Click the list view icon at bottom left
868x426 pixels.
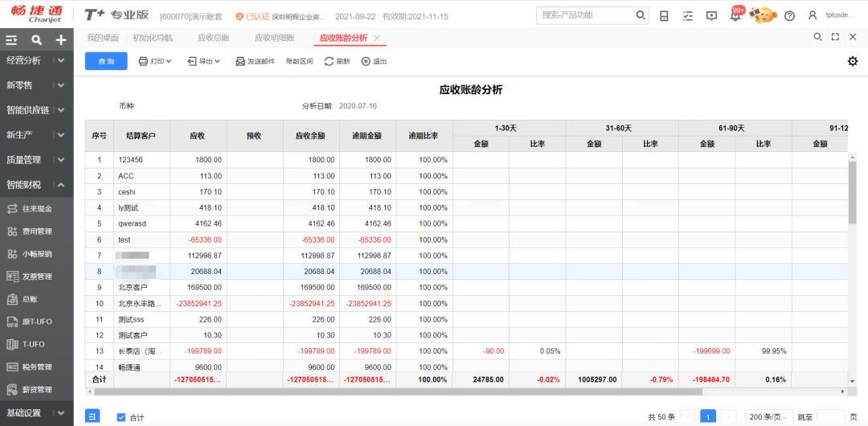coord(92,416)
